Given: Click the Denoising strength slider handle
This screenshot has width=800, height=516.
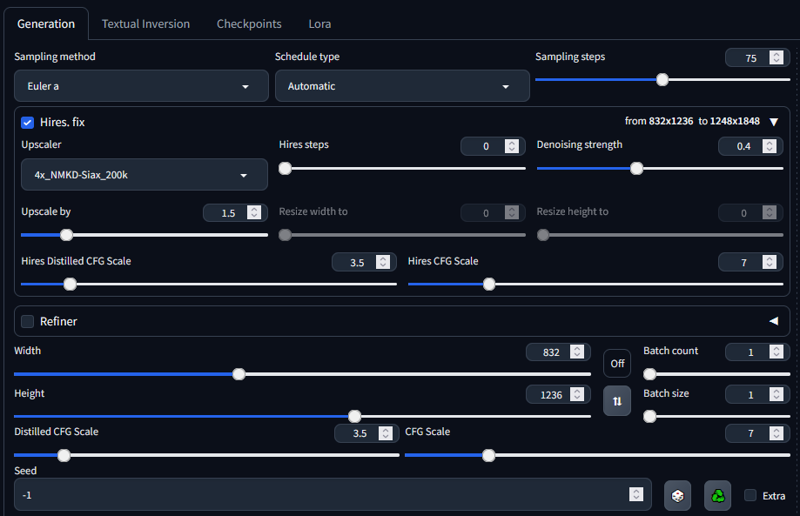Looking at the screenshot, I should [636, 168].
